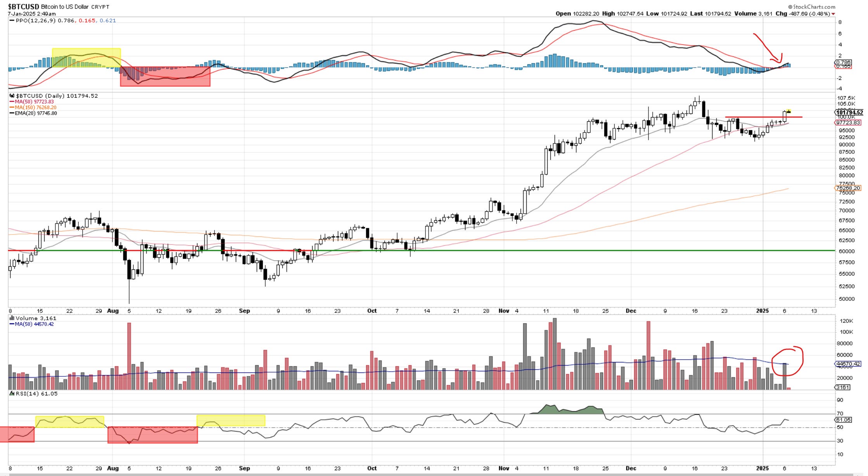868x476 pixels.
Task: Click the small icon before Volume 3,161 label
Action: pos(12,318)
